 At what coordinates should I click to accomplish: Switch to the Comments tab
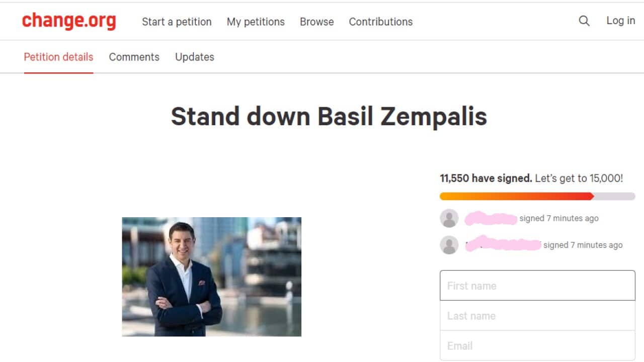134,57
